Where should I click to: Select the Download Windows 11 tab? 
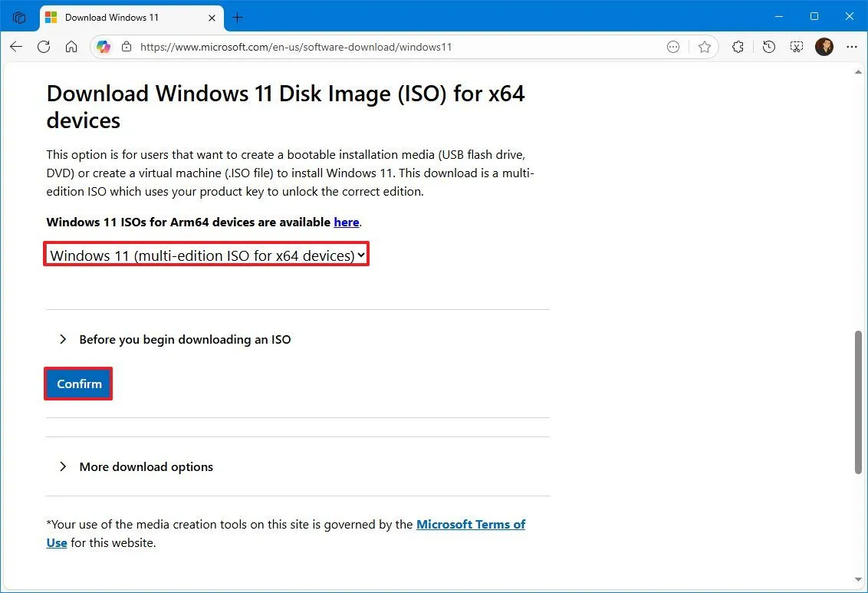coord(123,17)
